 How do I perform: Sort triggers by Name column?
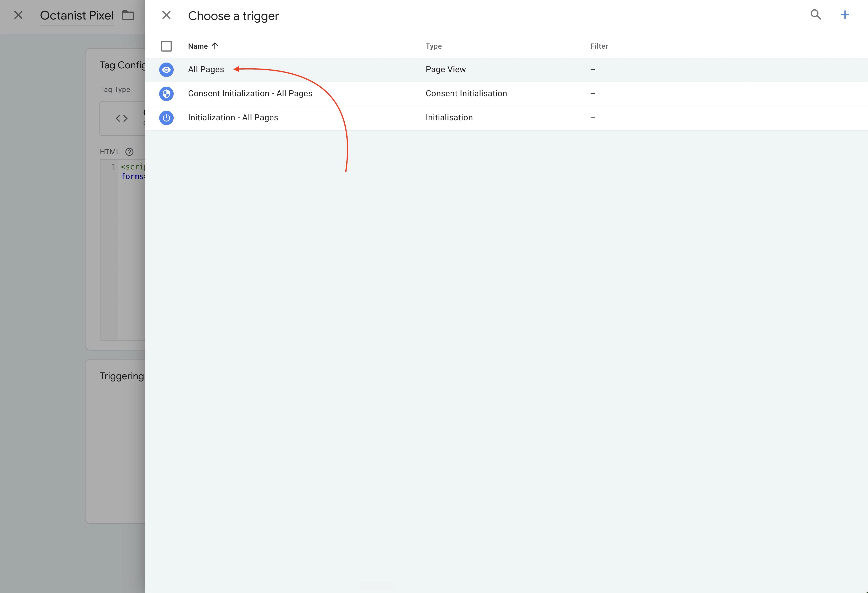(198, 46)
